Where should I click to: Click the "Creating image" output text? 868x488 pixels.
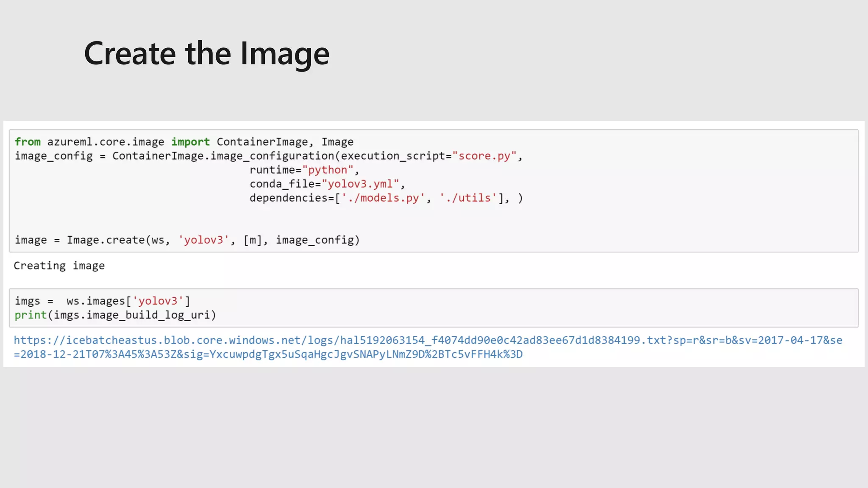(59, 266)
